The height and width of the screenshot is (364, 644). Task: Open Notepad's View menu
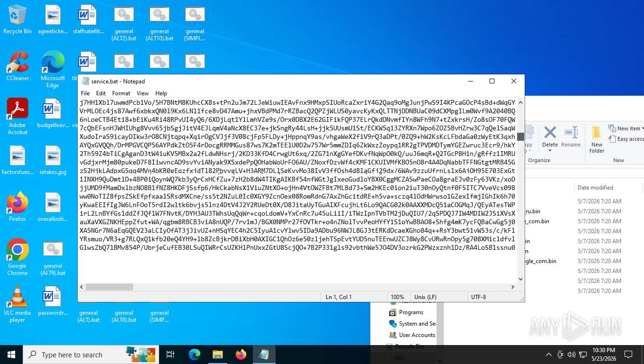coord(143,93)
